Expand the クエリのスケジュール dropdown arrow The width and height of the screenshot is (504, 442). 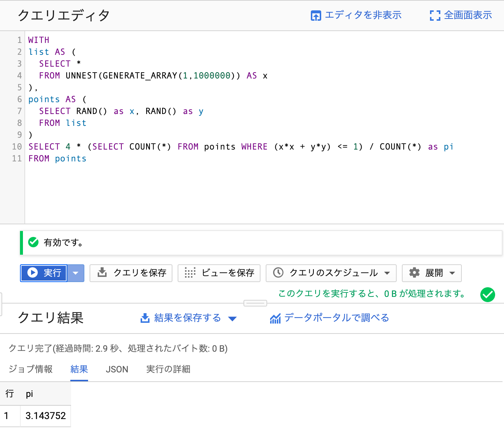click(387, 273)
